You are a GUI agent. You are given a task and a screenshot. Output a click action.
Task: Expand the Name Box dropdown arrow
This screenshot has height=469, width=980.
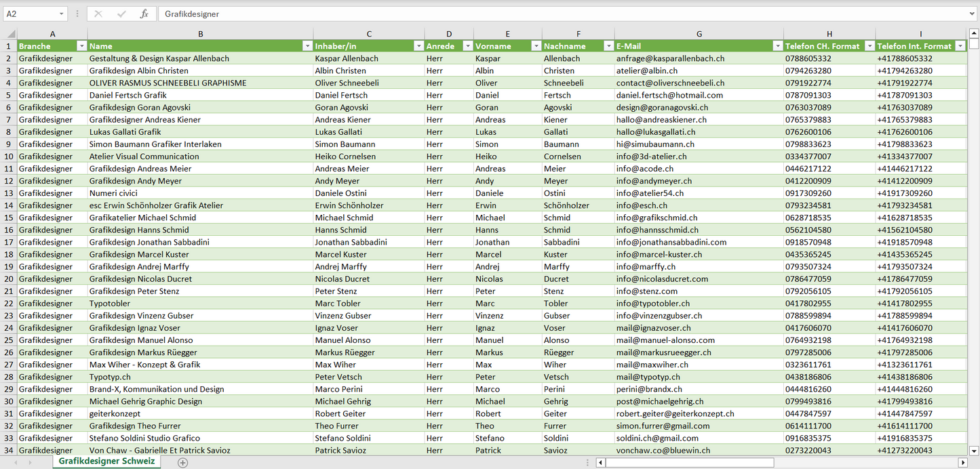pyautogui.click(x=61, y=14)
